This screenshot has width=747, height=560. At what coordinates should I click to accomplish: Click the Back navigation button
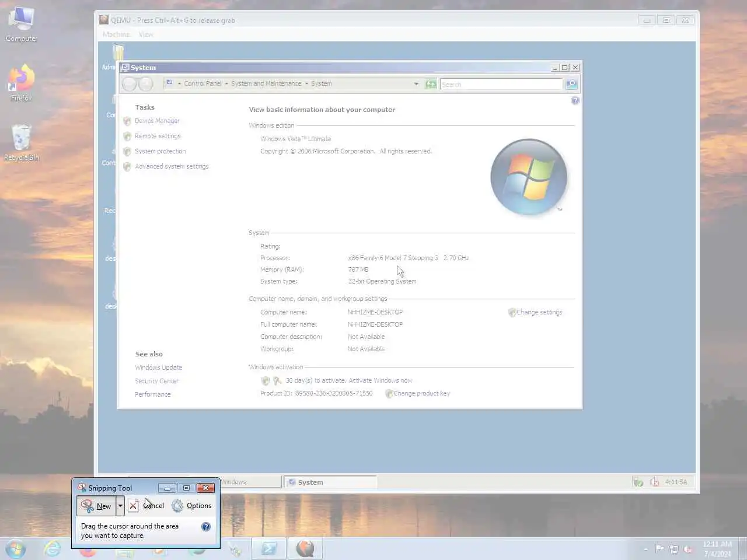pos(130,84)
